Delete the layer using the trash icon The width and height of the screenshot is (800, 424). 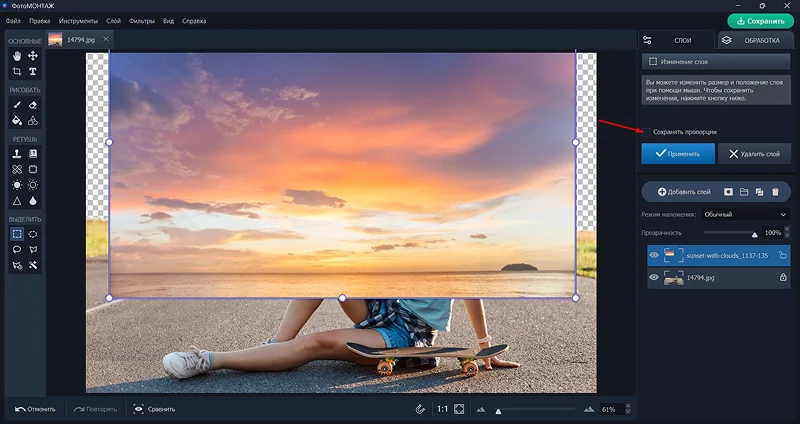[776, 192]
